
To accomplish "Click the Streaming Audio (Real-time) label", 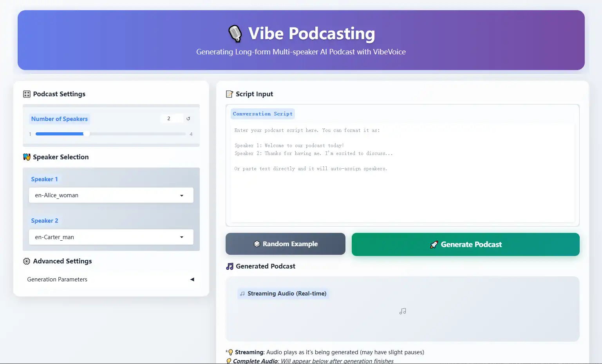I will pos(283,293).
